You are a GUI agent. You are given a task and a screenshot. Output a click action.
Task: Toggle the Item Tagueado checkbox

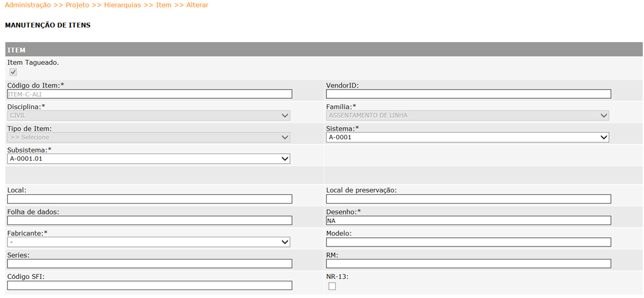(13, 72)
